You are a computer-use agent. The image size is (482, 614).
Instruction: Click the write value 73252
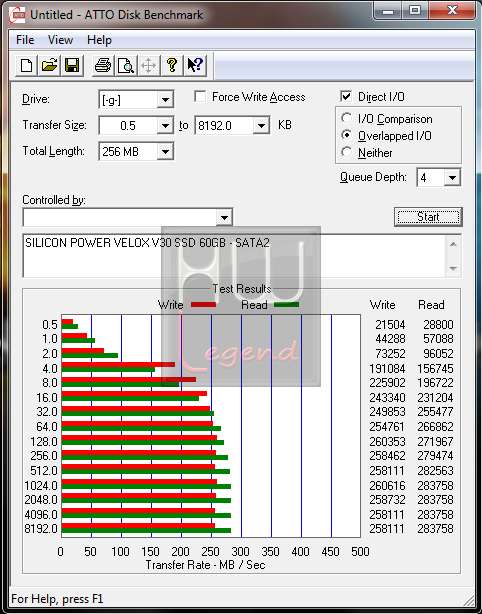click(x=390, y=354)
